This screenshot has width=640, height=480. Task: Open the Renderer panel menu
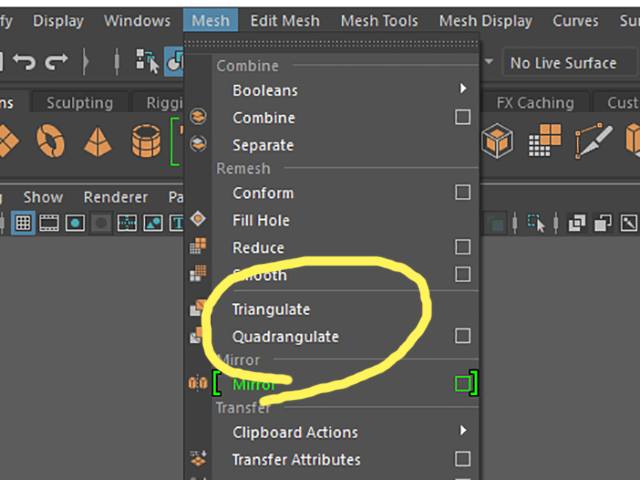coord(116,198)
